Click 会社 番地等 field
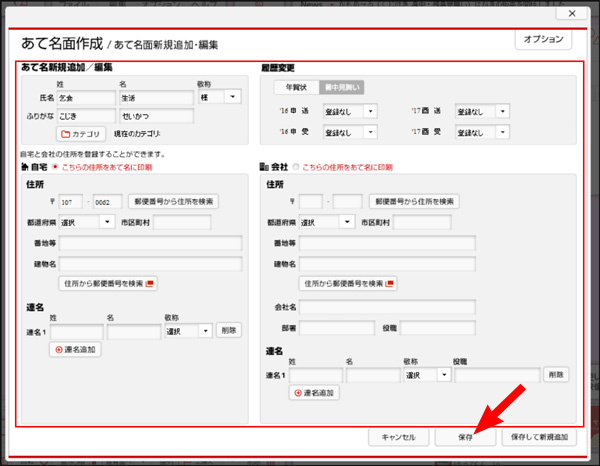Screen dimensions: 600x466 [x=387, y=243]
